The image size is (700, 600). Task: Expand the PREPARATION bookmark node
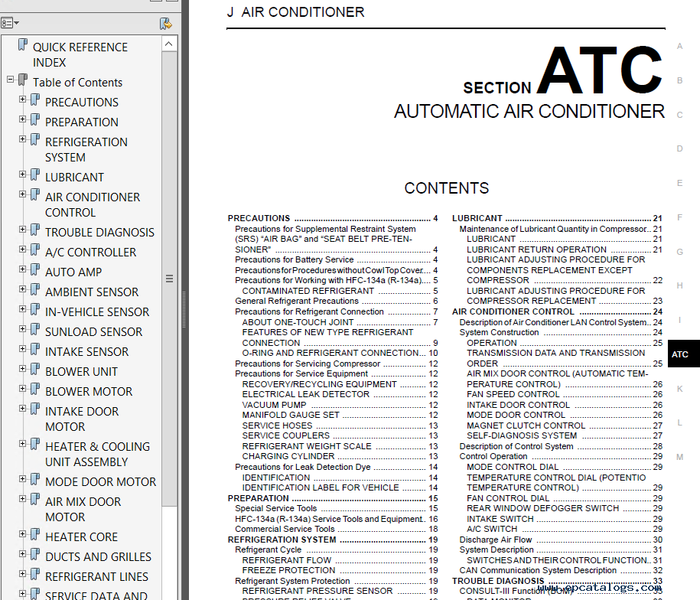click(x=22, y=119)
